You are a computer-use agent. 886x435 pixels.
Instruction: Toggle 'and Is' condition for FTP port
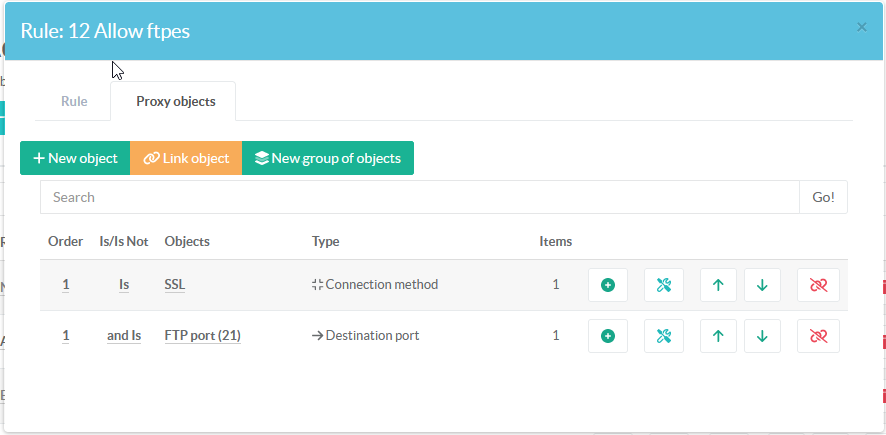point(124,335)
